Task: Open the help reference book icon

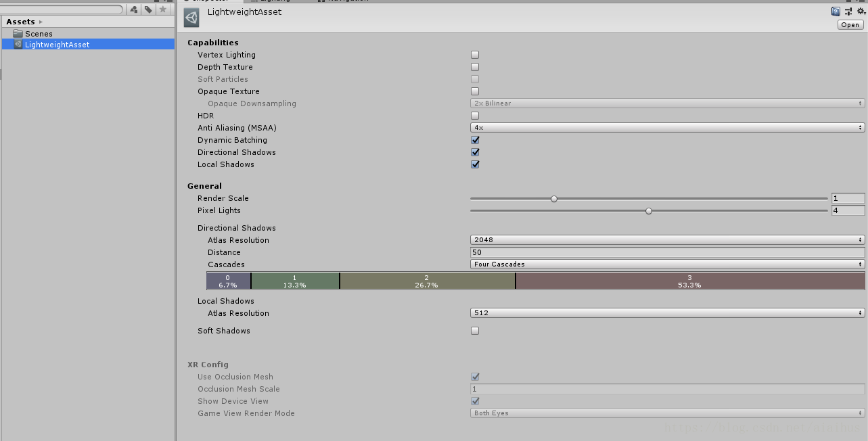Action: click(836, 11)
